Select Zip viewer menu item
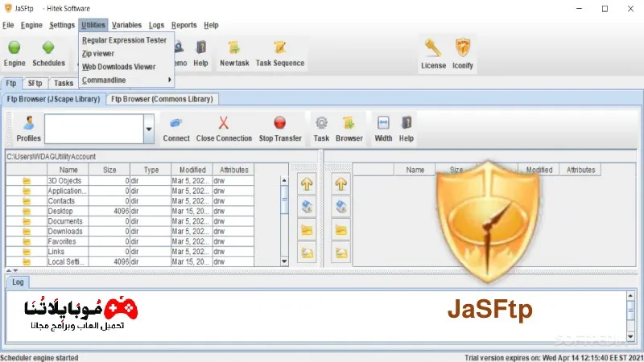 [126, 53]
